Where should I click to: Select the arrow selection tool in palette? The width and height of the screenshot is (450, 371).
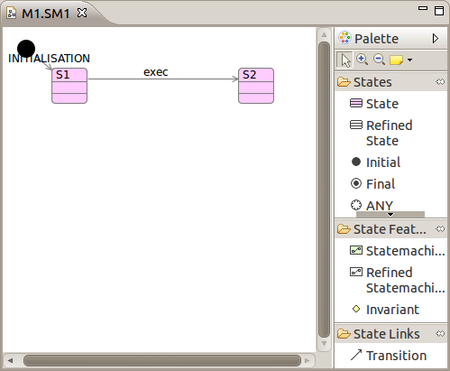click(x=345, y=60)
